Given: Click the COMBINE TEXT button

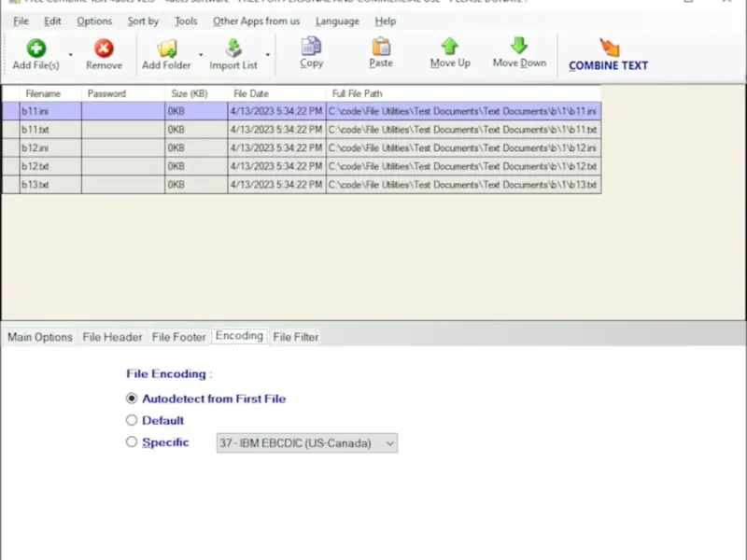Looking at the screenshot, I should coord(609,55).
